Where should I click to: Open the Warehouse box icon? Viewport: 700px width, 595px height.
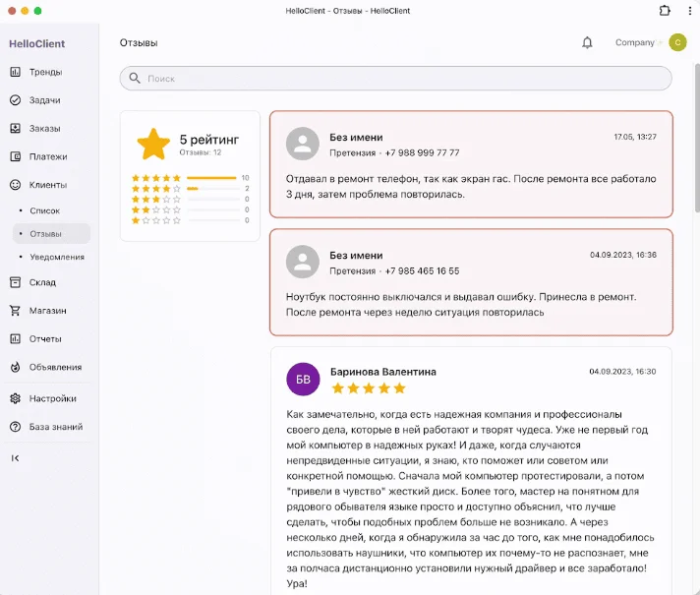pyautogui.click(x=15, y=282)
